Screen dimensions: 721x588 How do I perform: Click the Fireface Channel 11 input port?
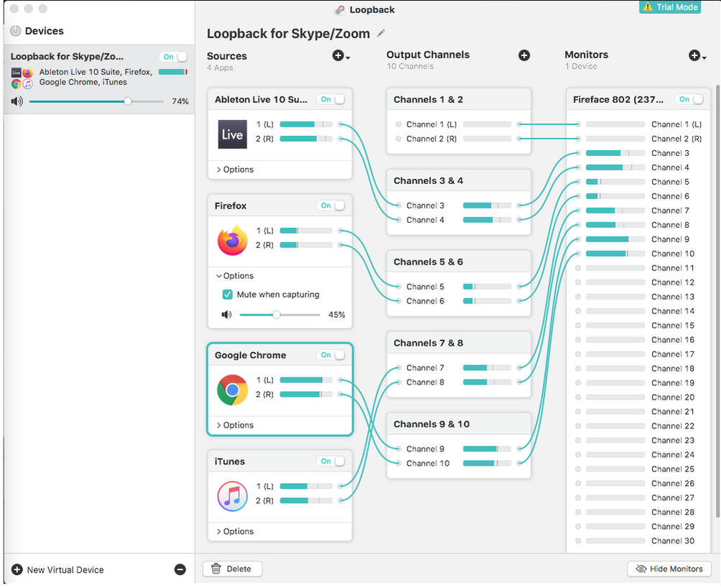[x=578, y=267]
